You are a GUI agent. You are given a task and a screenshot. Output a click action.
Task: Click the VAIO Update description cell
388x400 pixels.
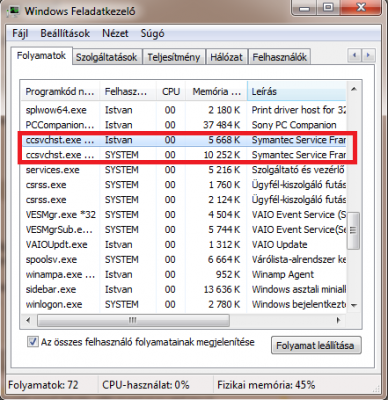tap(279, 244)
